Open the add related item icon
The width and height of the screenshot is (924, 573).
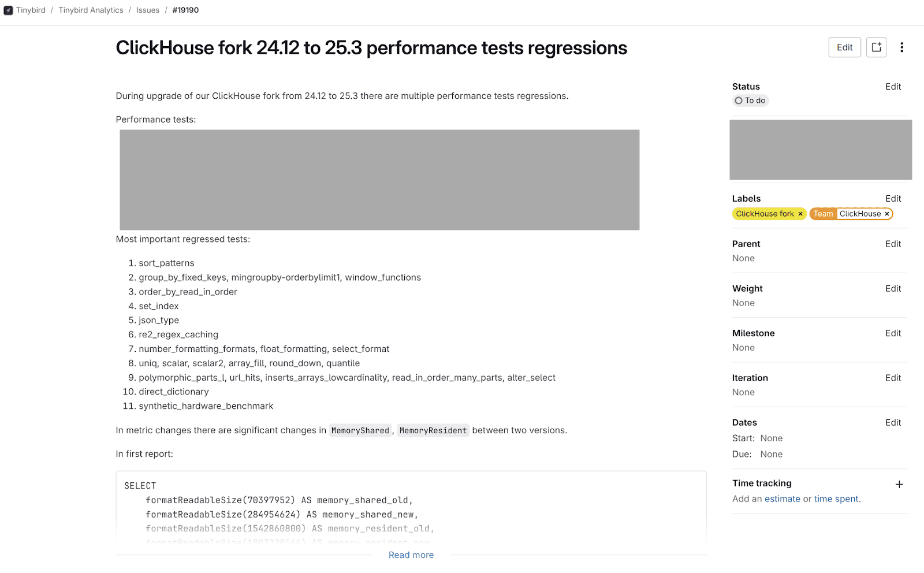click(x=876, y=47)
